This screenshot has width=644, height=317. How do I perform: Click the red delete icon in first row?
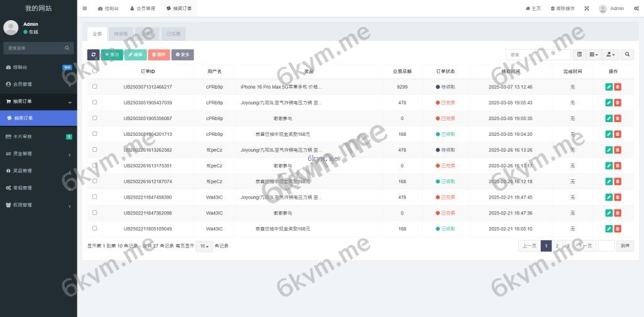click(x=618, y=87)
